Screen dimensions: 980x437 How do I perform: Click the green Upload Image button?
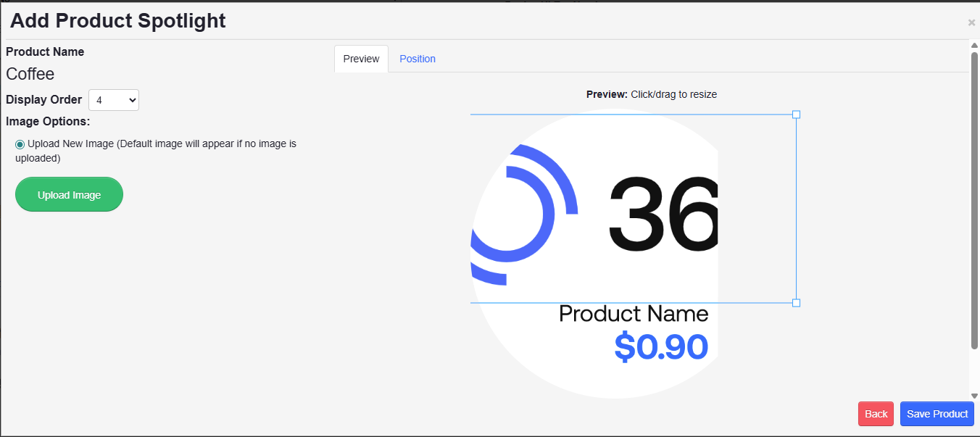point(69,194)
